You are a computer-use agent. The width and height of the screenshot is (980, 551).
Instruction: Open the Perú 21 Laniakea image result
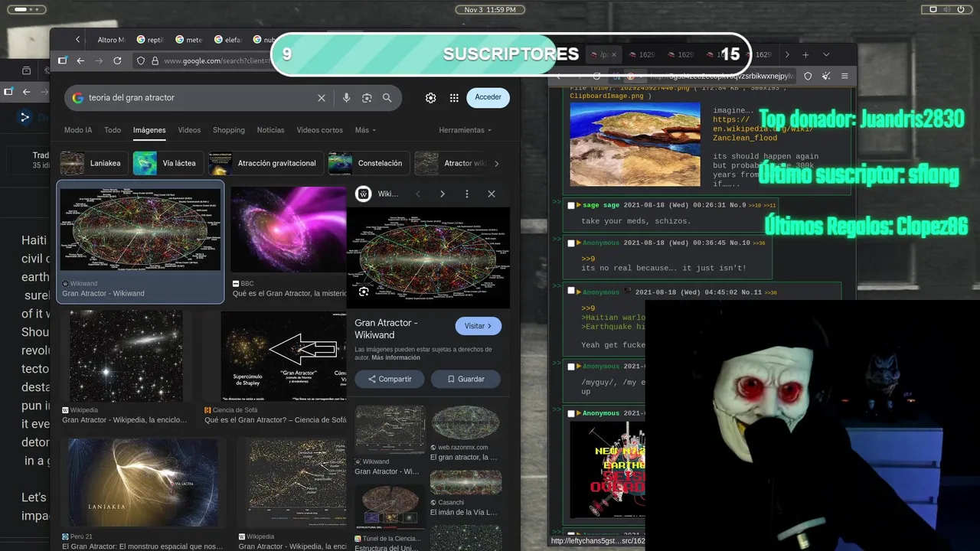pyautogui.click(x=143, y=483)
